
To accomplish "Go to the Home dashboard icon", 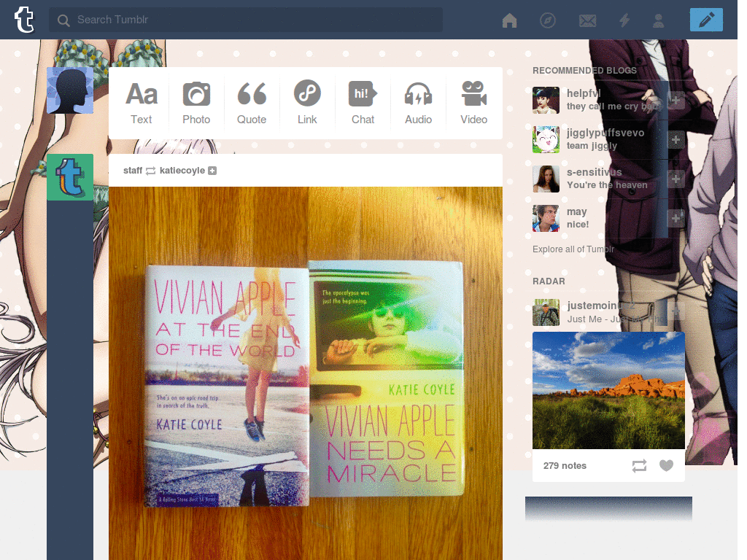I will pos(509,20).
